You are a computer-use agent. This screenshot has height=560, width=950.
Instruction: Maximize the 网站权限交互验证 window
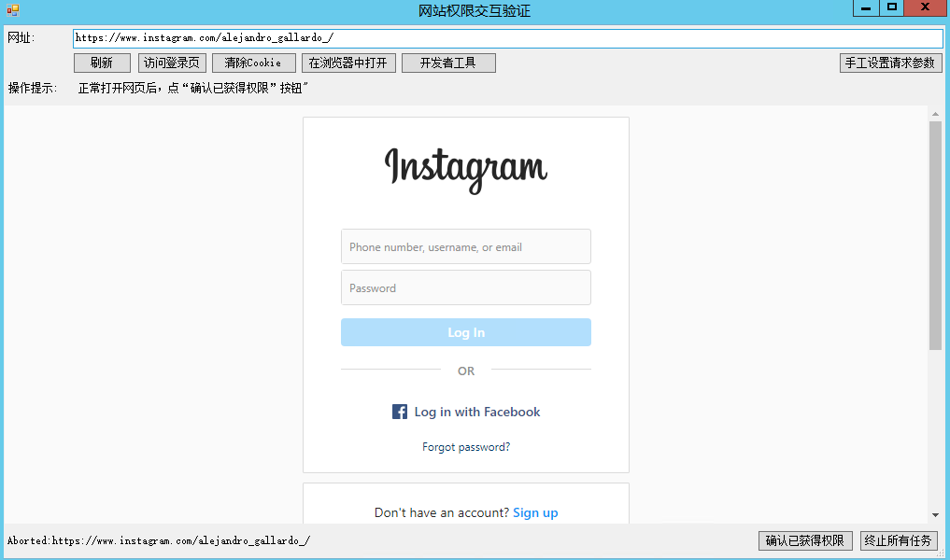point(892,7)
